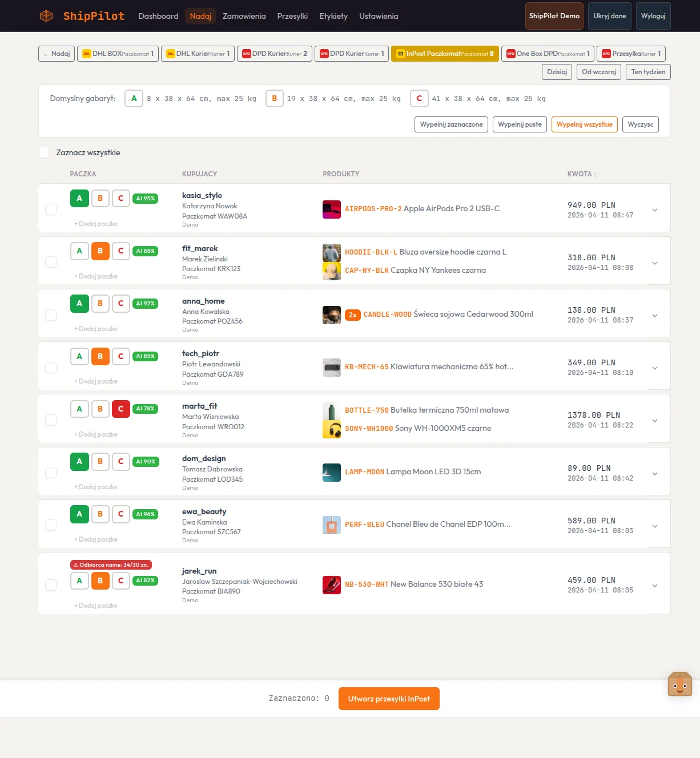Choose default size B gabaryt
The image size is (700, 758).
click(275, 99)
